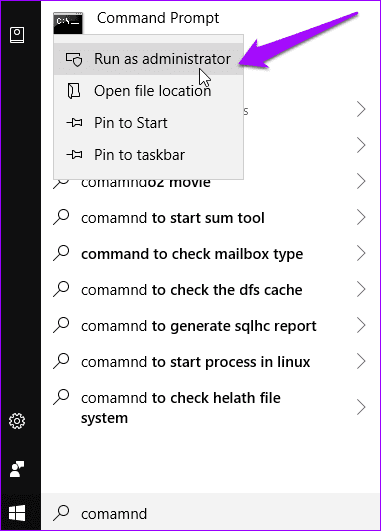Click the folder icon beside Open file location

coord(74,91)
